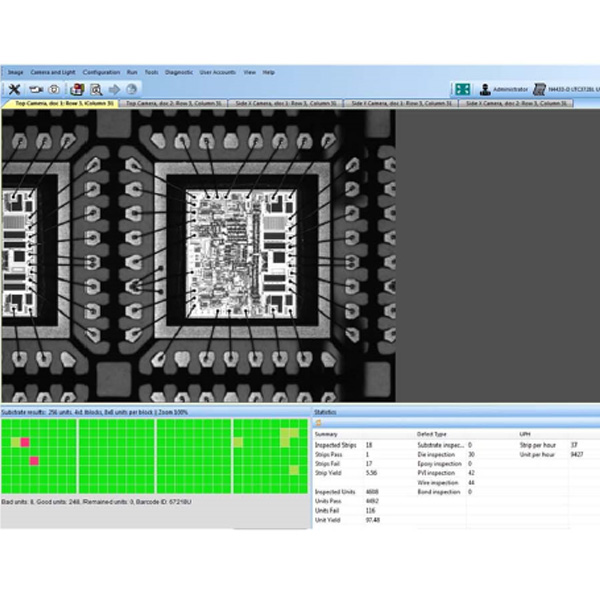Switch to Top Camera doc 2 tab
The width and height of the screenshot is (600, 600).
tap(174, 103)
